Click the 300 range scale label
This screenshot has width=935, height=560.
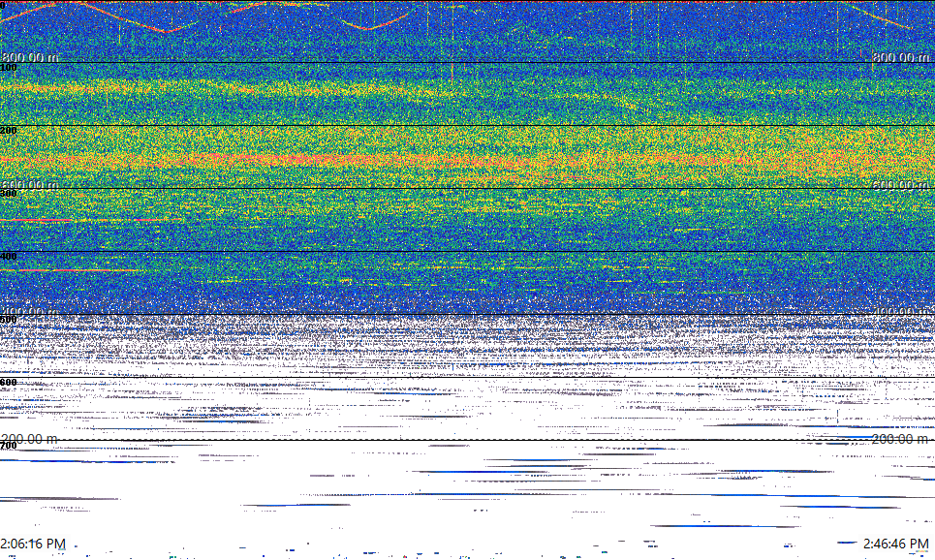pos(9,193)
